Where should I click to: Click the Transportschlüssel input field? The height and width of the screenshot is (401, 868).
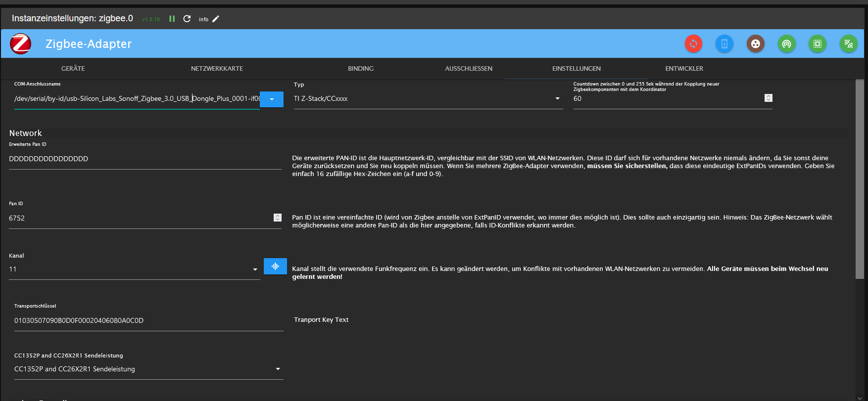149,320
